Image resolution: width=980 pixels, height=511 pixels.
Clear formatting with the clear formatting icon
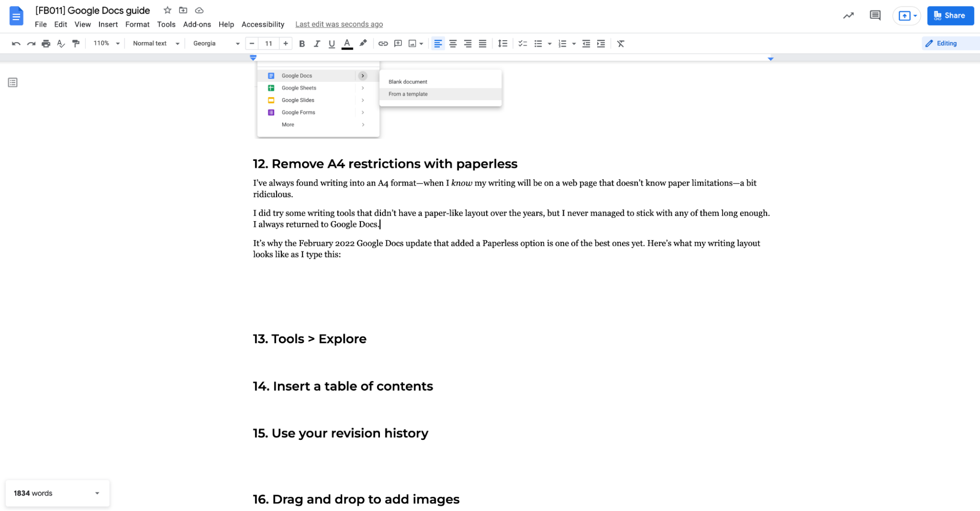tap(620, 43)
